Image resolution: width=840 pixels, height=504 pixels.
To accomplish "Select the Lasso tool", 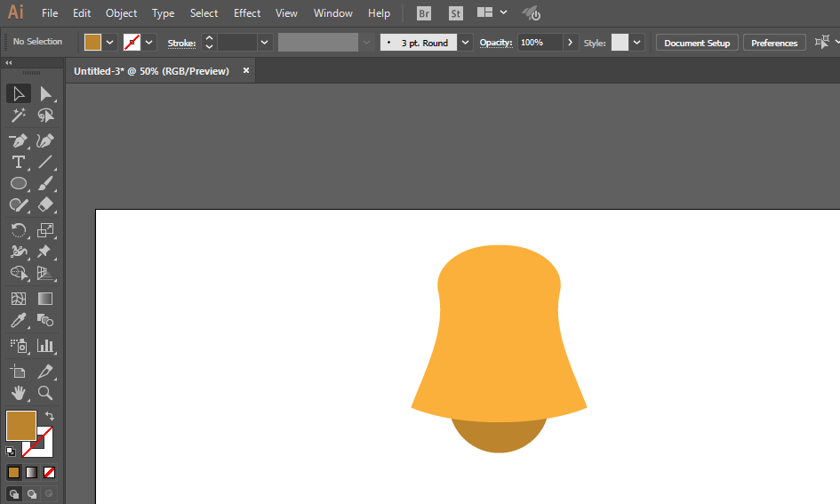I will pos(45,116).
